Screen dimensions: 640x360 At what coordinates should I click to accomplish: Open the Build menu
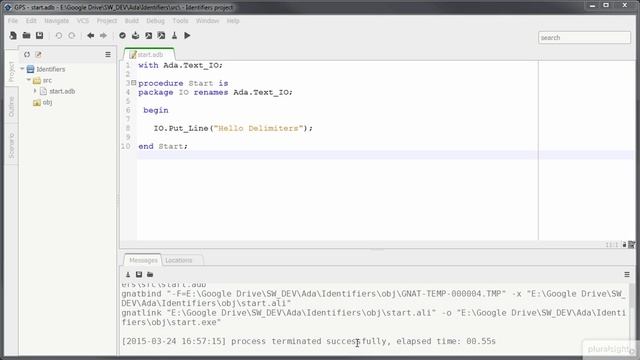click(x=132, y=21)
